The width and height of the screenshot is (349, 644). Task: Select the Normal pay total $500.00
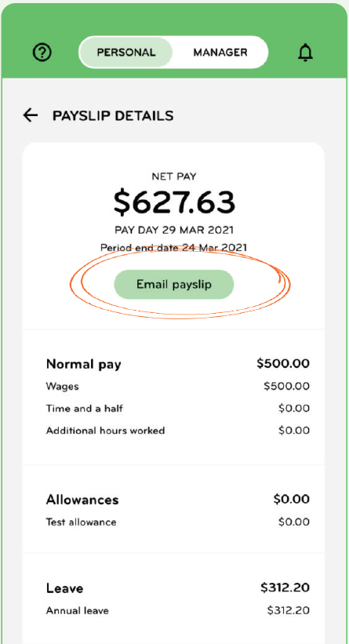[x=283, y=363]
